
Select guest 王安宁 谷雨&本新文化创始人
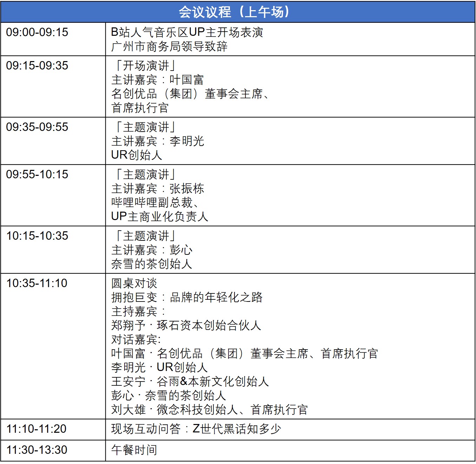[190, 382]
